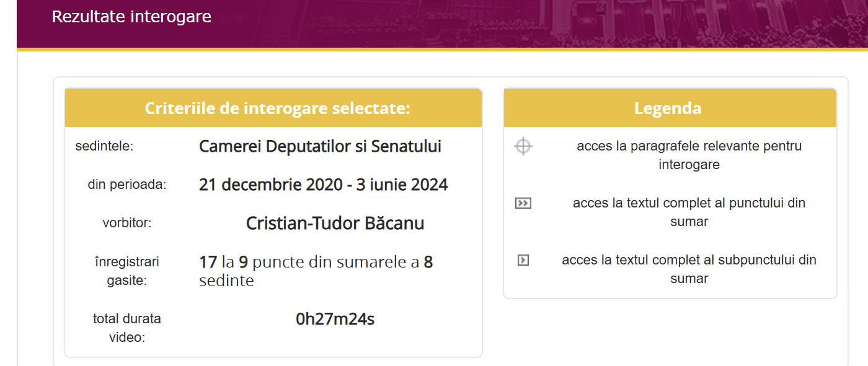Screen dimensions: 868x366
Task: Select Camerei Deputatilor si Senatului text
Action: [x=320, y=147]
